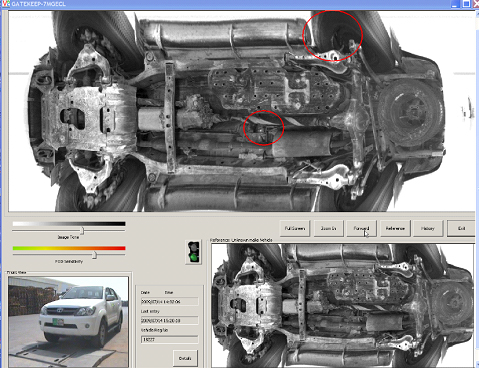The height and width of the screenshot is (368, 479).
Task: Select the front view vehicle photo
Action: (68, 322)
